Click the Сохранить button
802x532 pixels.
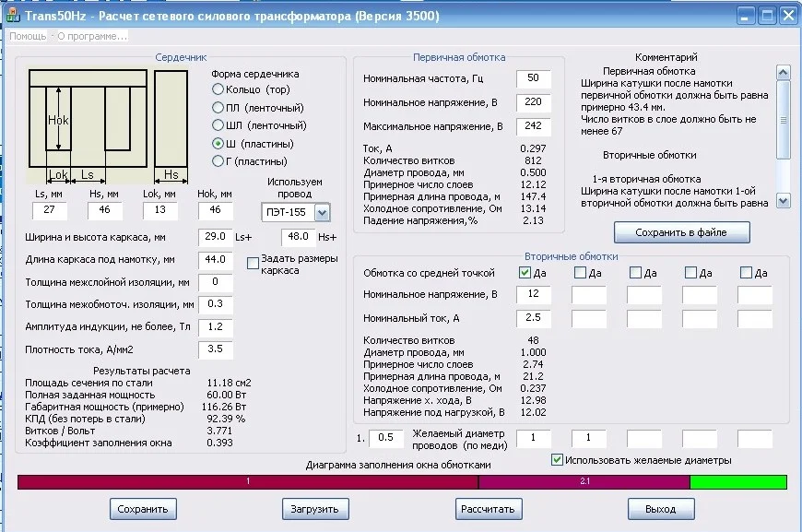[143, 509]
